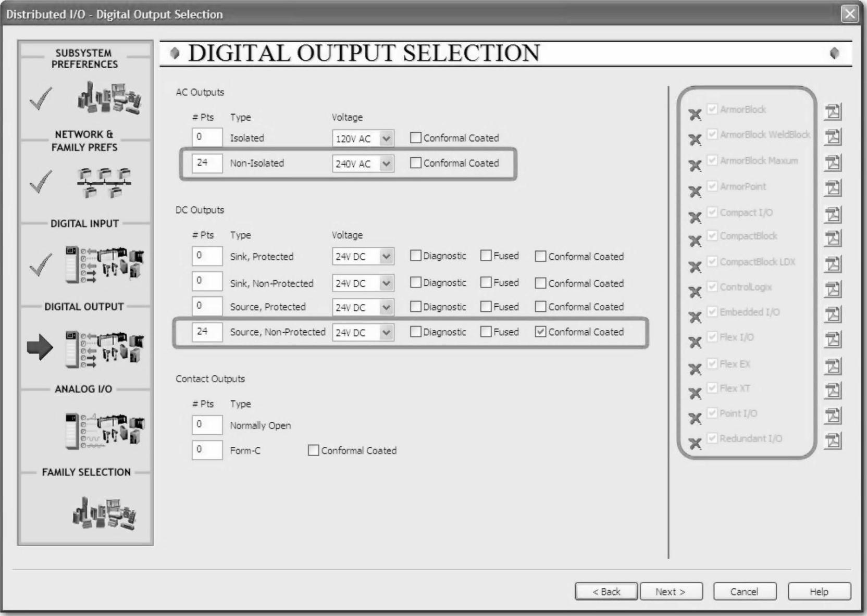Open Subsystem Preferences step icon
Image resolution: width=867 pixels, height=616 pixels.
tap(109, 97)
